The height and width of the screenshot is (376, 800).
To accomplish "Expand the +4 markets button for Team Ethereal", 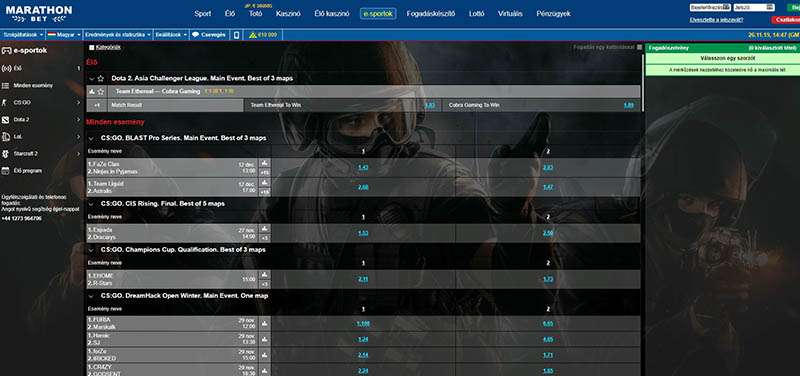I will point(97,105).
